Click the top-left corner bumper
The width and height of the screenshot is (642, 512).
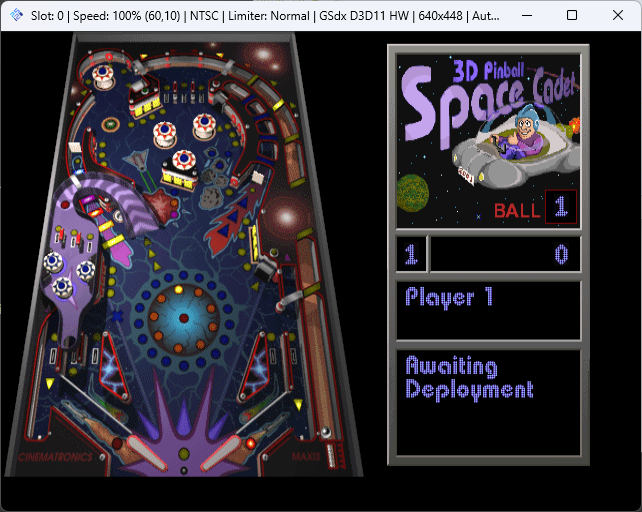102,74
